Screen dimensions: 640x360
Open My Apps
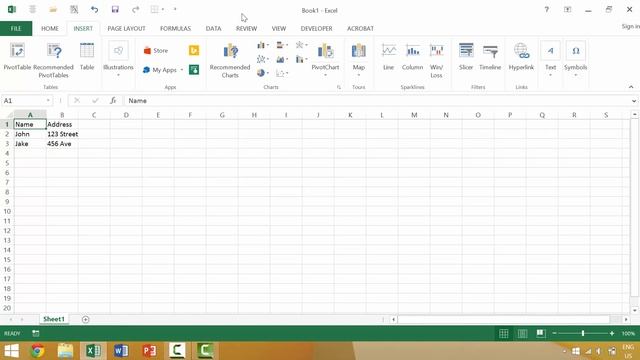coord(160,70)
